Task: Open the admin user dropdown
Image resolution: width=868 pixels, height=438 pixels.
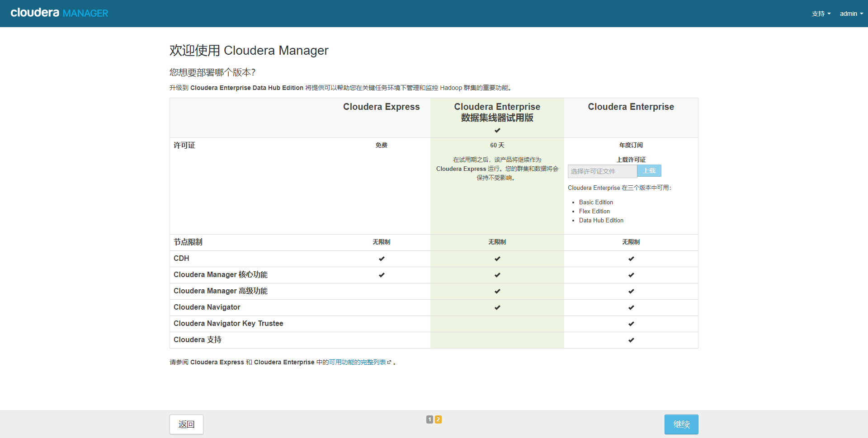Action: (851, 14)
